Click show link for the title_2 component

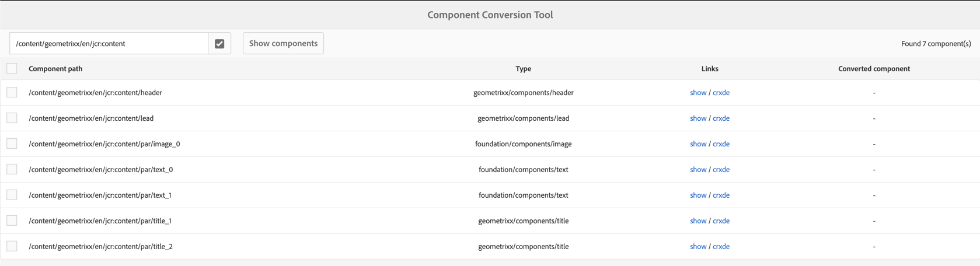click(697, 247)
